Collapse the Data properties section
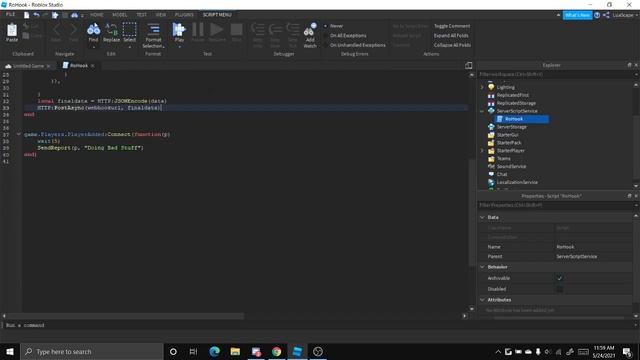Image resolution: width=640 pixels, height=360 pixels. tap(482, 218)
